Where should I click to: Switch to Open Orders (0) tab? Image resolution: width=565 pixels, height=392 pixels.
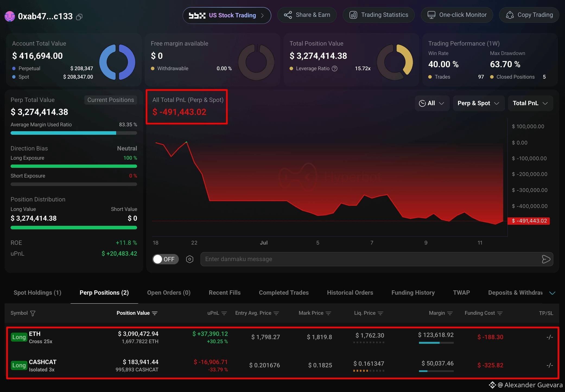pos(169,293)
